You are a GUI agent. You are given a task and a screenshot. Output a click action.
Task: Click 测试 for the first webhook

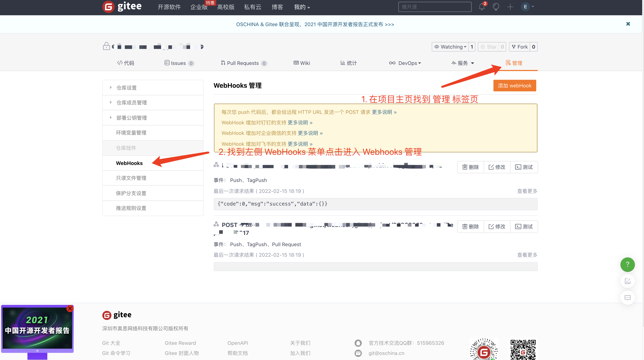[x=524, y=167]
